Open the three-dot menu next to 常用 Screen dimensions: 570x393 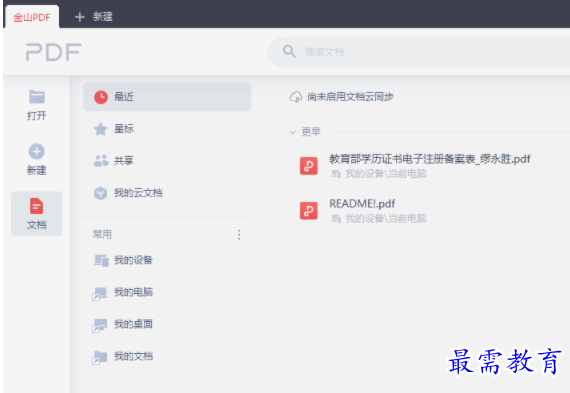(239, 234)
